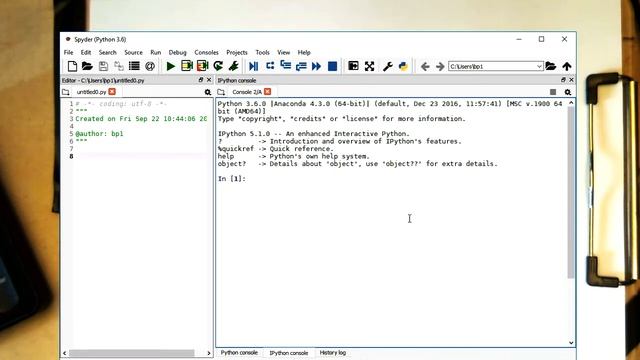This screenshot has width=640, height=360.
Task: Run file with the green play button
Action: 171,66
